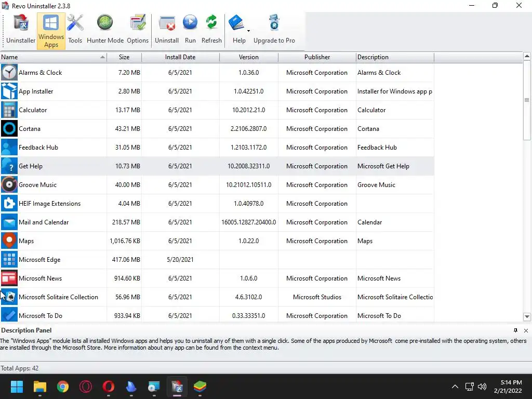This screenshot has width=532, height=399.
Task: Close the Description Panel
Action: tap(526, 330)
